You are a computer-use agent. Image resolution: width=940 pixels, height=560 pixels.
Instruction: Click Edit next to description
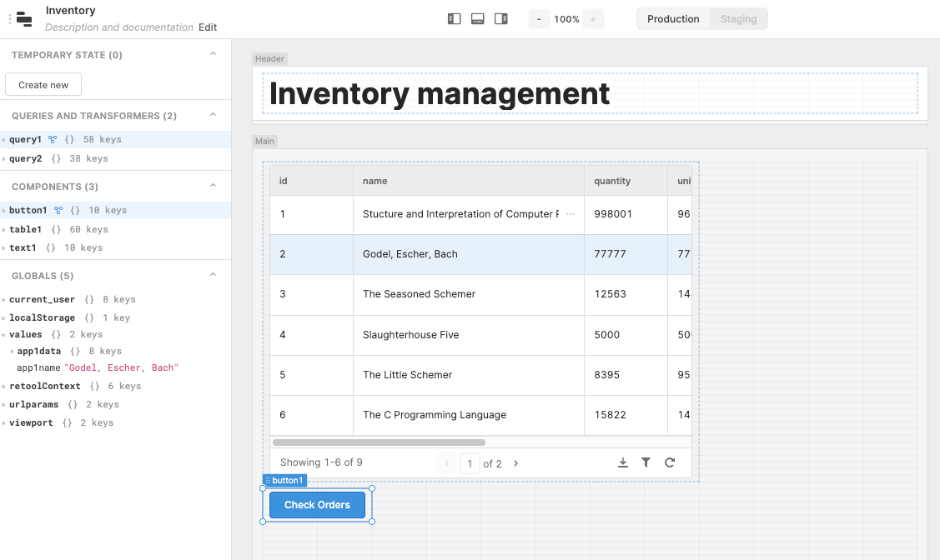[208, 27]
